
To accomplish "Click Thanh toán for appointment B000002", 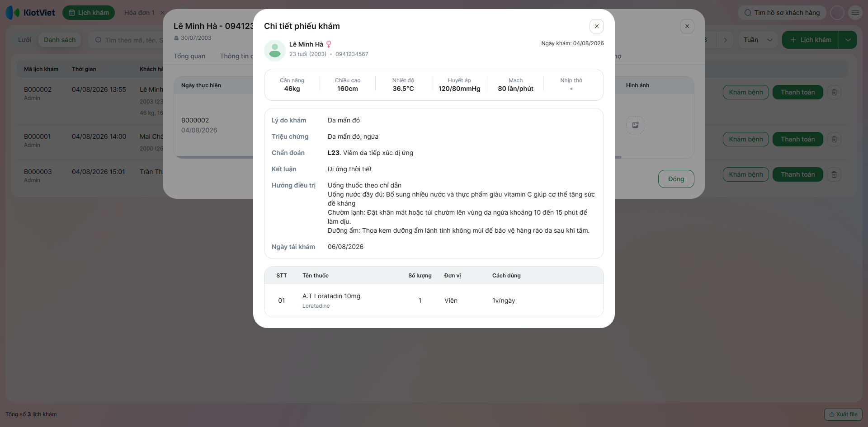I will [797, 92].
